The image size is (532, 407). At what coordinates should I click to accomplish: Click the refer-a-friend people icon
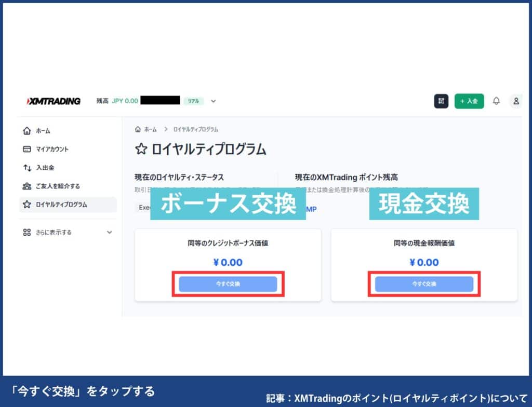click(27, 186)
